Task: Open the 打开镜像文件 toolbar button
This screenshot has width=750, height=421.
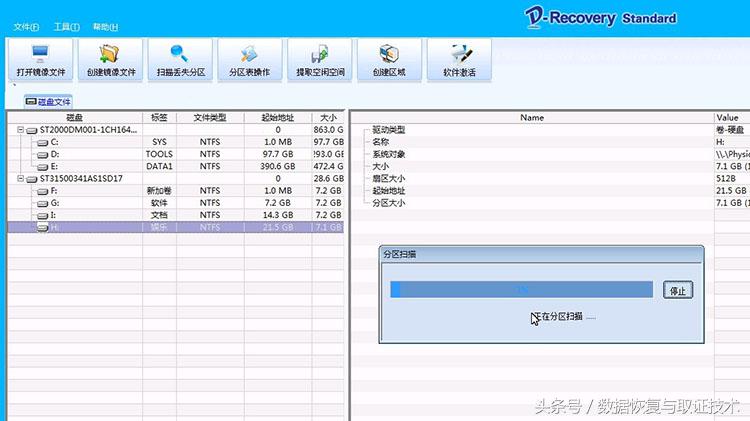Action: 41,60
